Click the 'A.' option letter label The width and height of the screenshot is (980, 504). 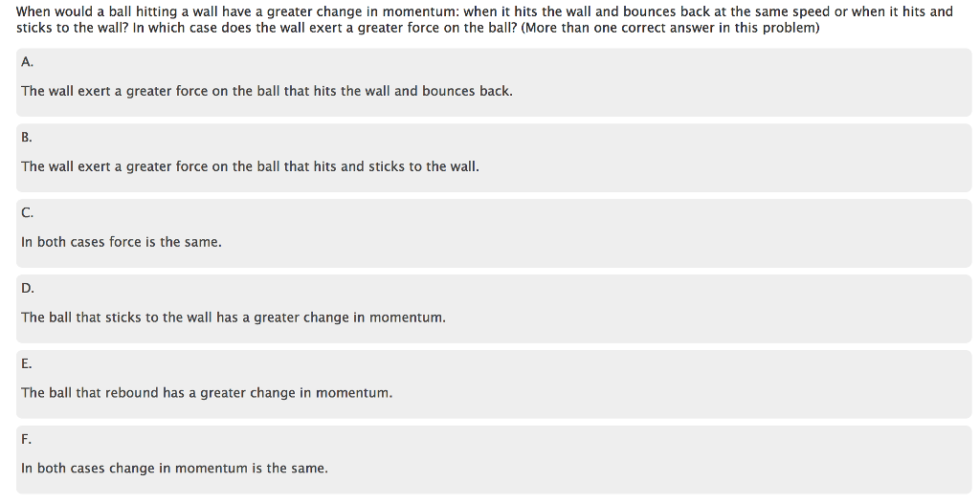point(27,61)
